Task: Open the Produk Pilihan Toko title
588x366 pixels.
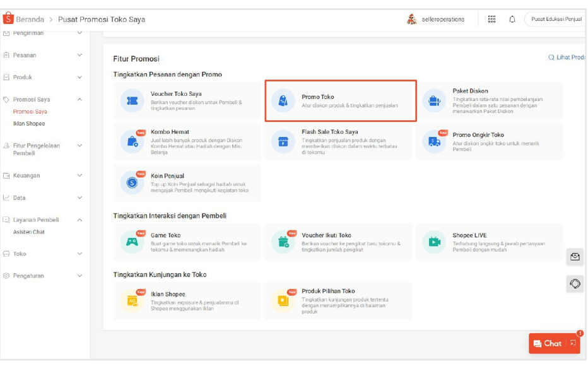Action: 328,291
